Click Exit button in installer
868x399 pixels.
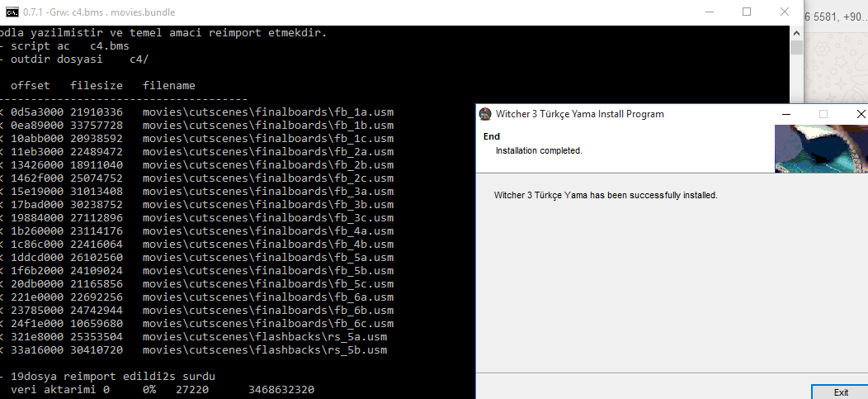coord(840,392)
